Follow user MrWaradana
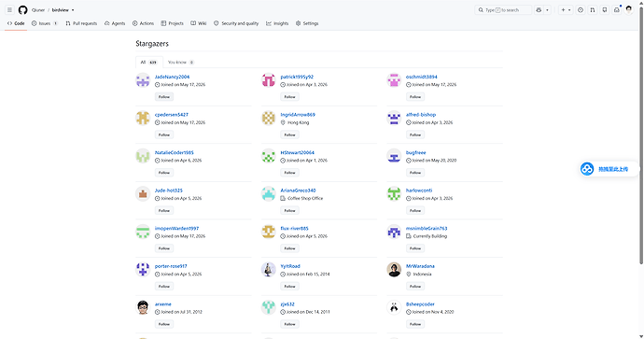This screenshot has height=339, width=644. [415, 287]
